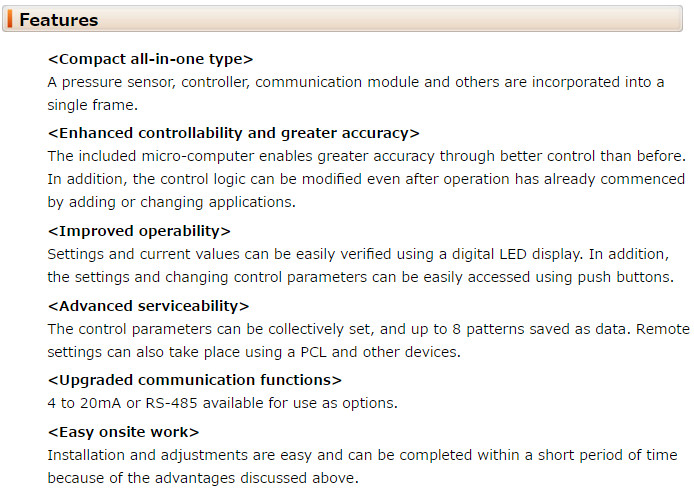Click the orange accent bar beside Features

[x=11, y=19]
